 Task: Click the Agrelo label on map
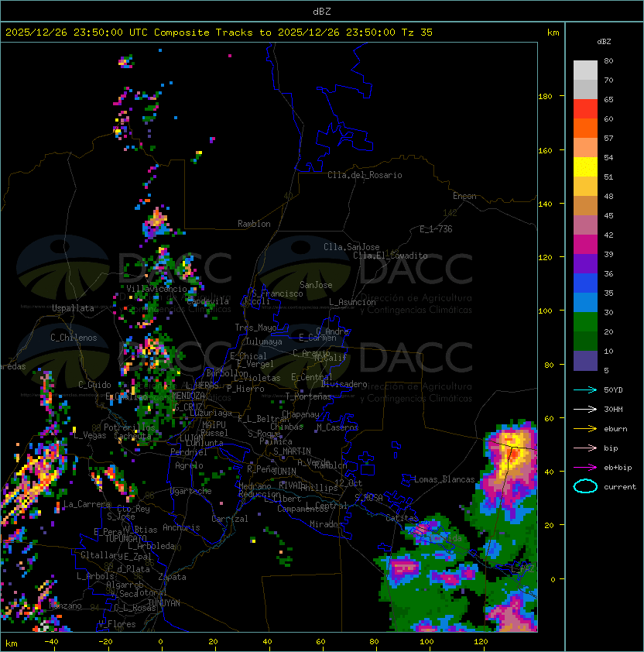[x=189, y=465]
